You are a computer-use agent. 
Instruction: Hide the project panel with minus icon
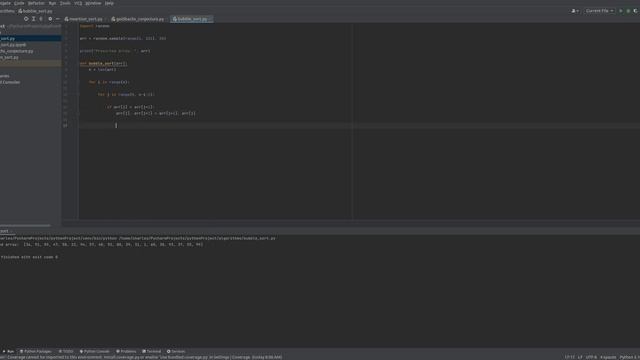coord(58,19)
